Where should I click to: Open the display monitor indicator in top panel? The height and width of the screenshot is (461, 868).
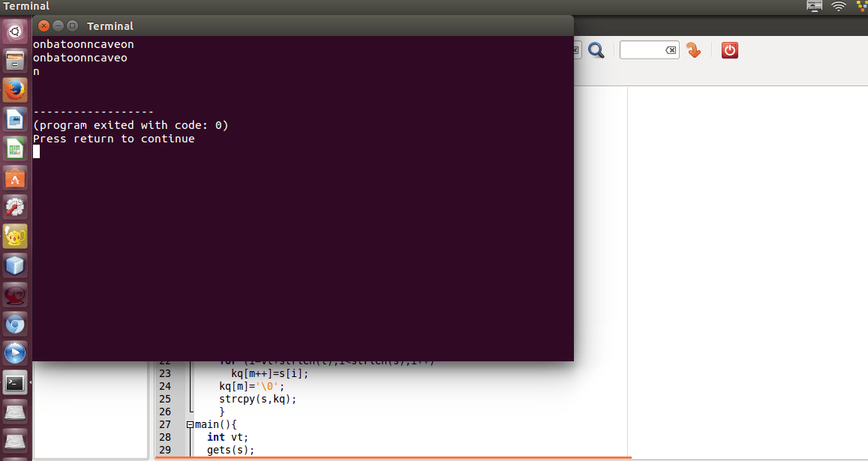[814, 6]
